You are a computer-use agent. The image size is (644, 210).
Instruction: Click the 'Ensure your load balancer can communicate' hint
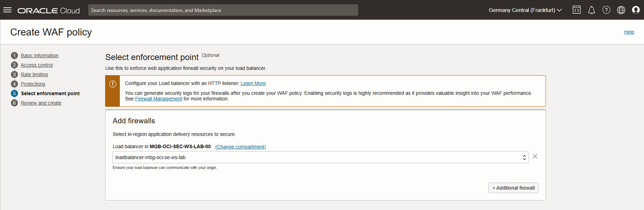[165, 168]
